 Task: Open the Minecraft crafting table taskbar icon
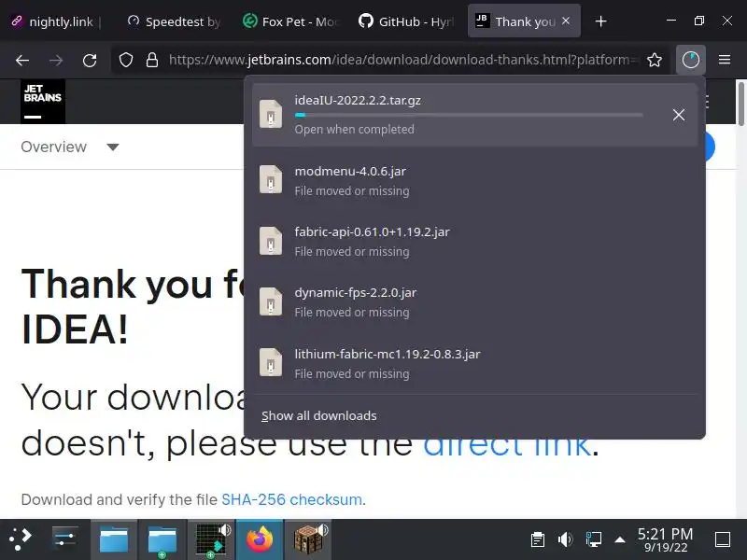coord(308,539)
